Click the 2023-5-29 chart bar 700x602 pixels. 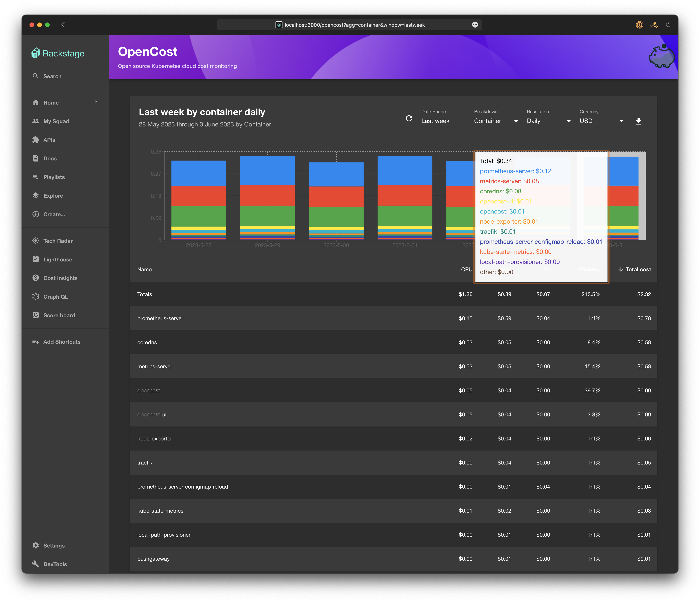(x=268, y=197)
